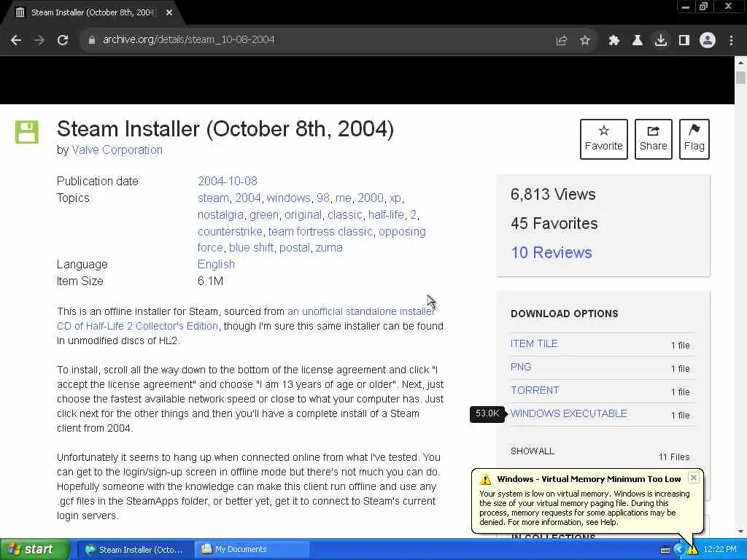747x560 pixels.
Task: View site security lock info
Action: pyautogui.click(x=91, y=40)
